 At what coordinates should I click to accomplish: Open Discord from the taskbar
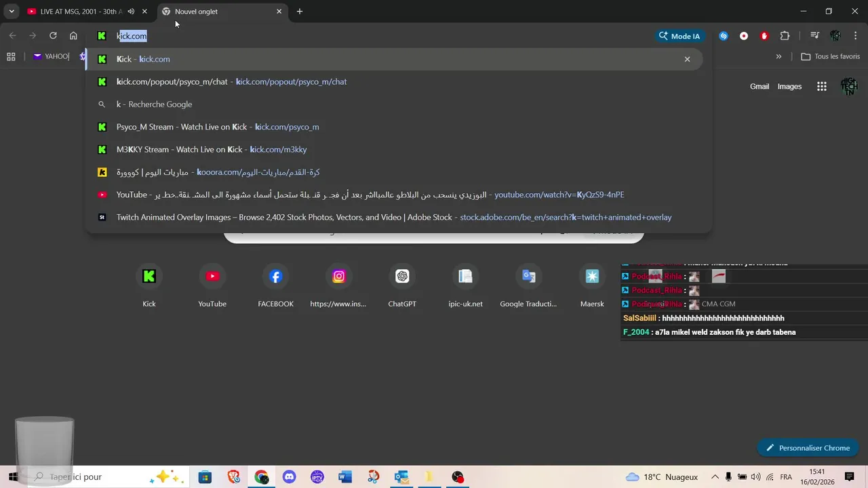click(290, 477)
